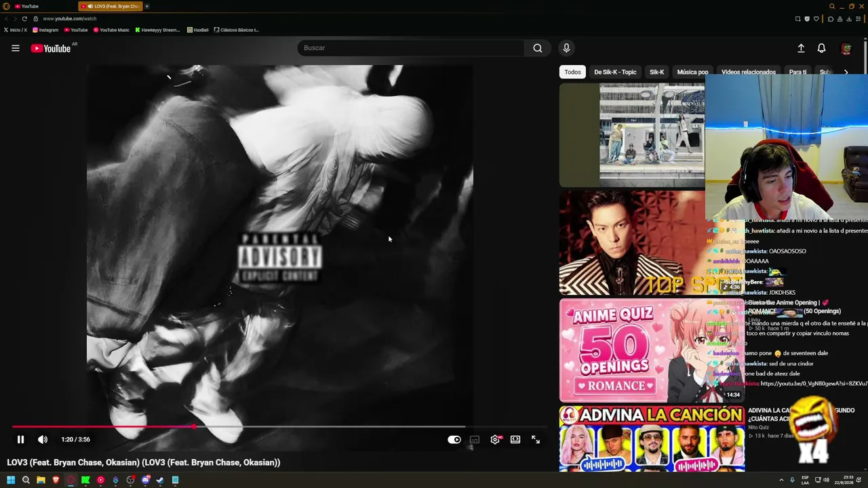Open the HaxBall bookmark
This screenshot has height=488, width=868.
197,30
